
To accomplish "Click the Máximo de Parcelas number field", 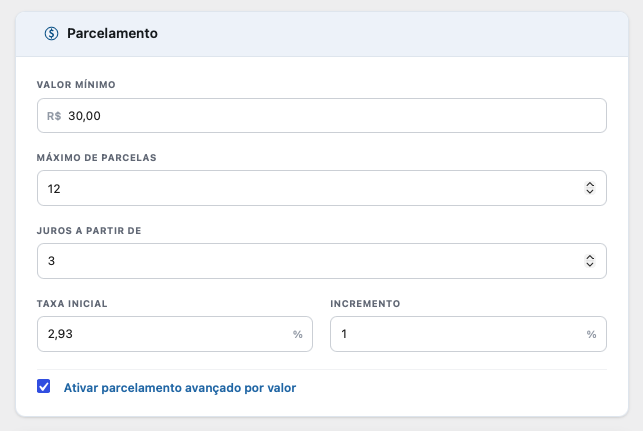I will tap(322, 188).
